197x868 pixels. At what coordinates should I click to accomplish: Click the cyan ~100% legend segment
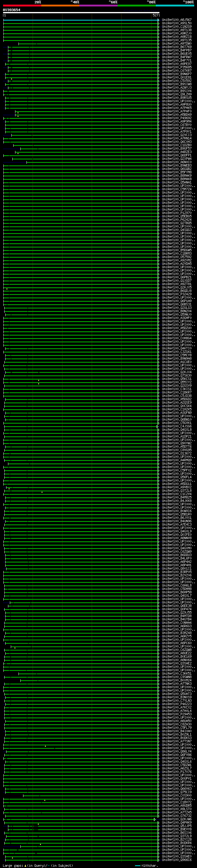(175, 6)
